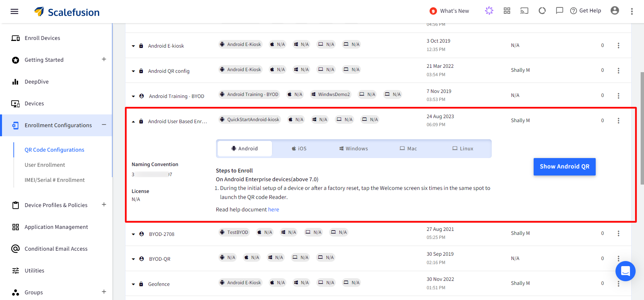Screen dimensions: 644x300
Task: Click the refresh sync icon
Action: [x=542, y=11]
